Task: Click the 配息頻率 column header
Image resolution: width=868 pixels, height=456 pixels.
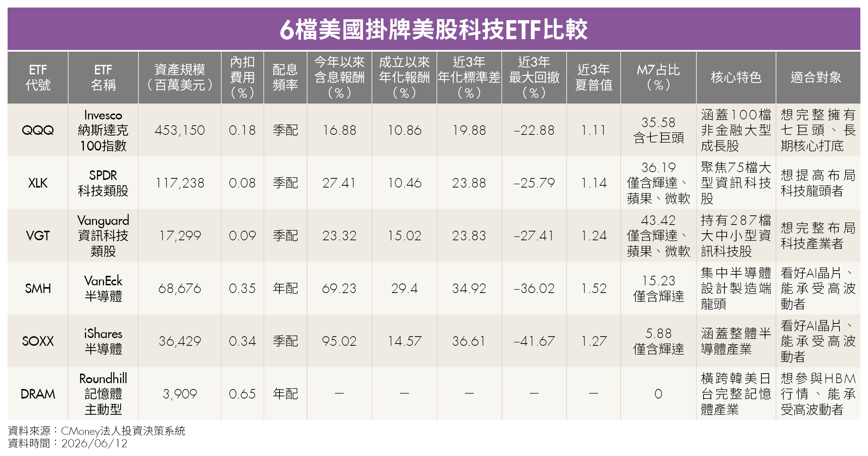Action: [x=285, y=77]
